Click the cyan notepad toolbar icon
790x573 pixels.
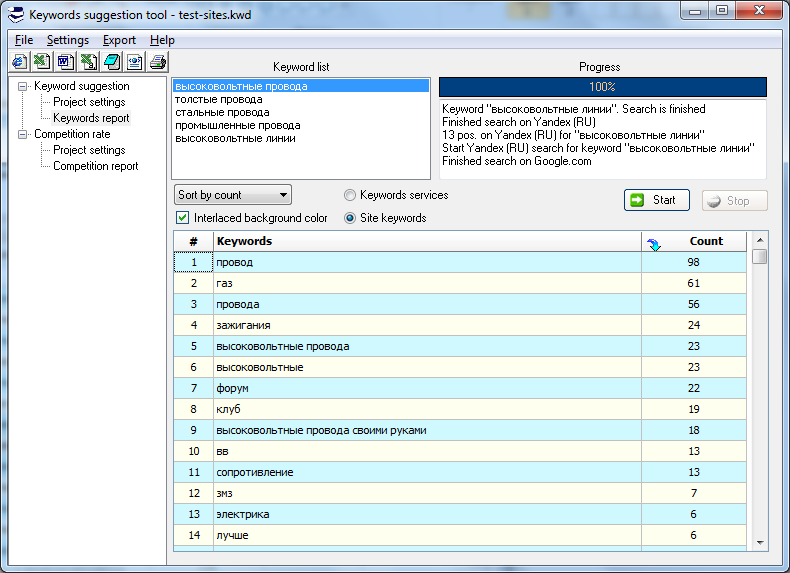pos(112,62)
